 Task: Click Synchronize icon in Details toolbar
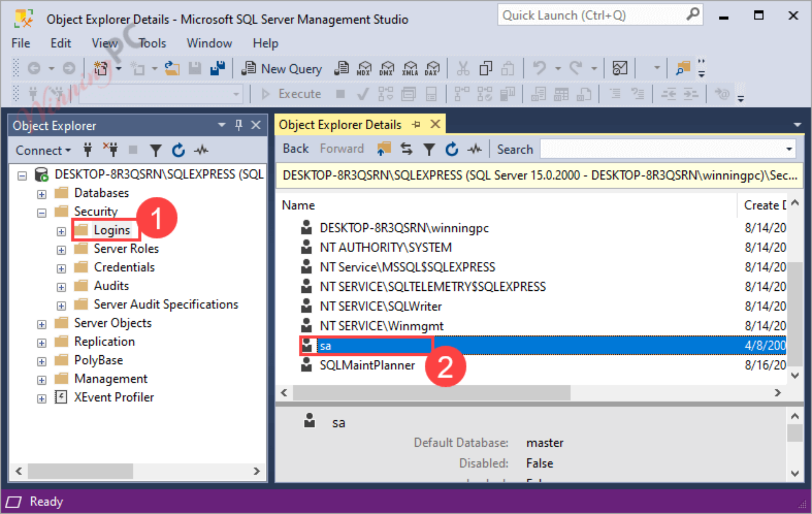click(406, 149)
